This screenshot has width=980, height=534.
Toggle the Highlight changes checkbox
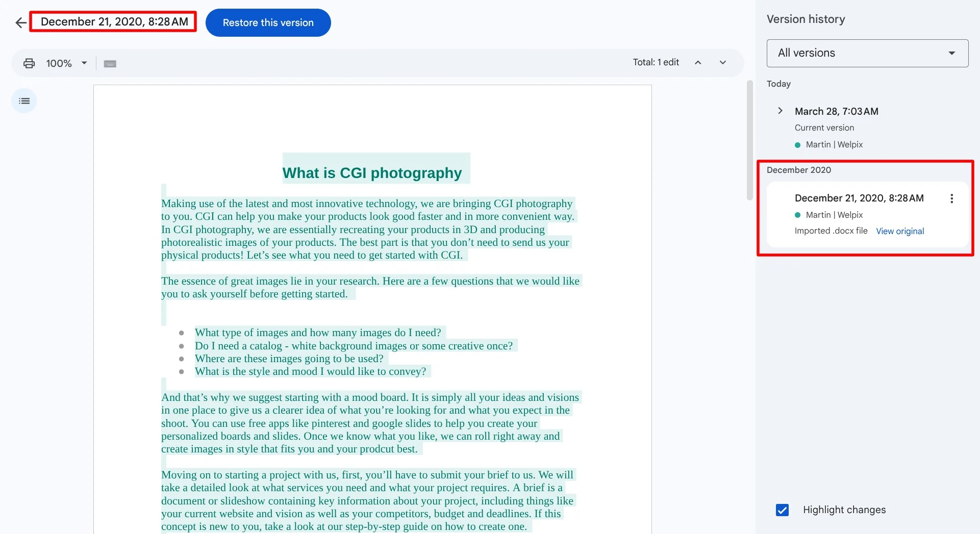pos(782,510)
